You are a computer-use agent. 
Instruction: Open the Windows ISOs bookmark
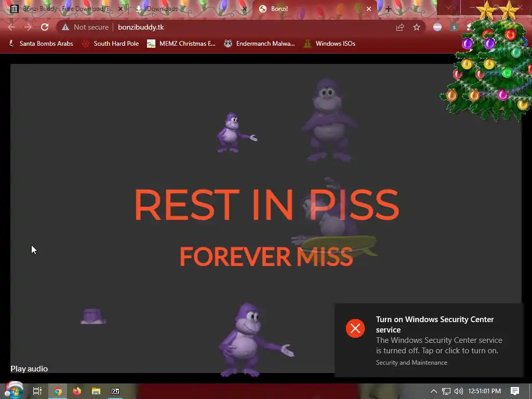click(x=329, y=44)
